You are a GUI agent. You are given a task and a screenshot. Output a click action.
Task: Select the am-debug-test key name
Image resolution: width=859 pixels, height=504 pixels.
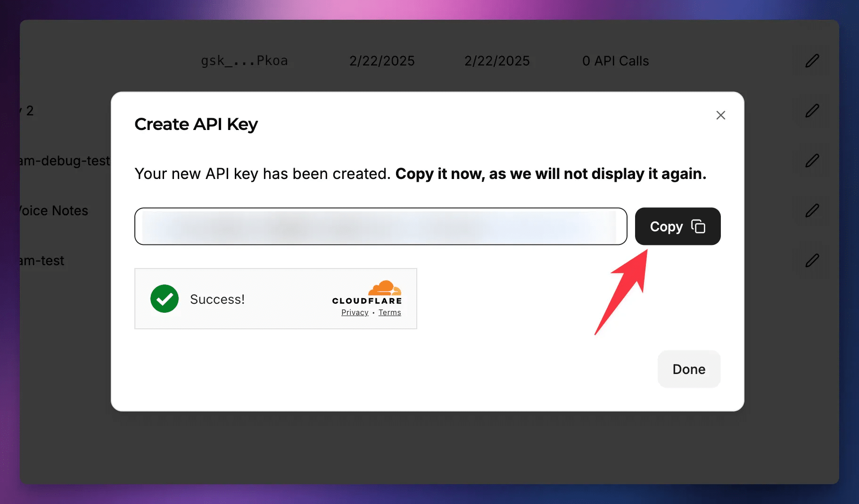(x=65, y=161)
